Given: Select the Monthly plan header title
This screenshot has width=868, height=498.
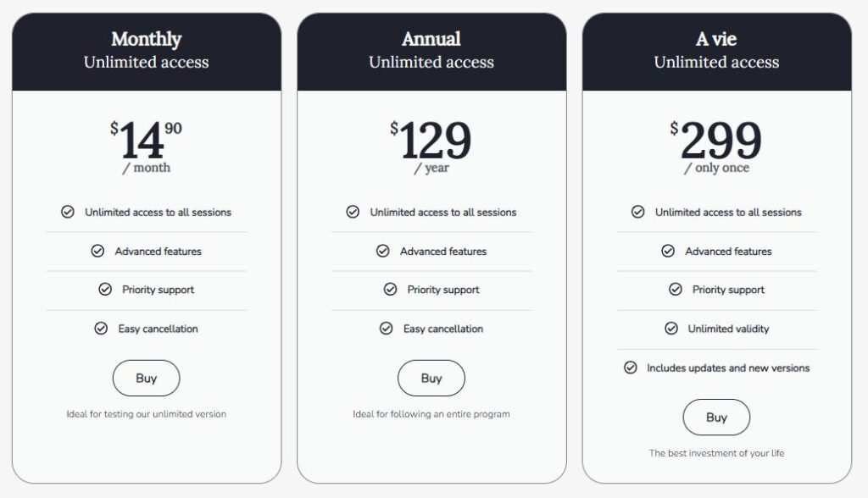Looking at the screenshot, I should [146, 39].
